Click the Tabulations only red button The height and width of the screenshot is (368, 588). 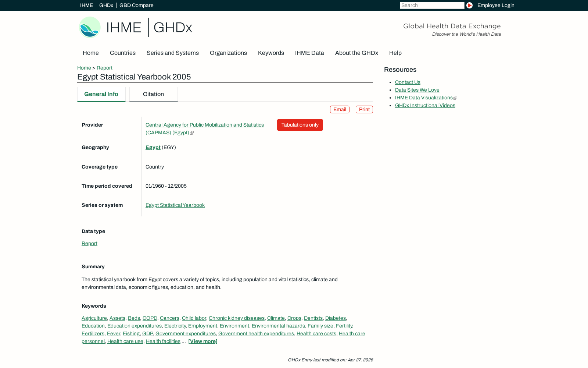click(x=300, y=125)
